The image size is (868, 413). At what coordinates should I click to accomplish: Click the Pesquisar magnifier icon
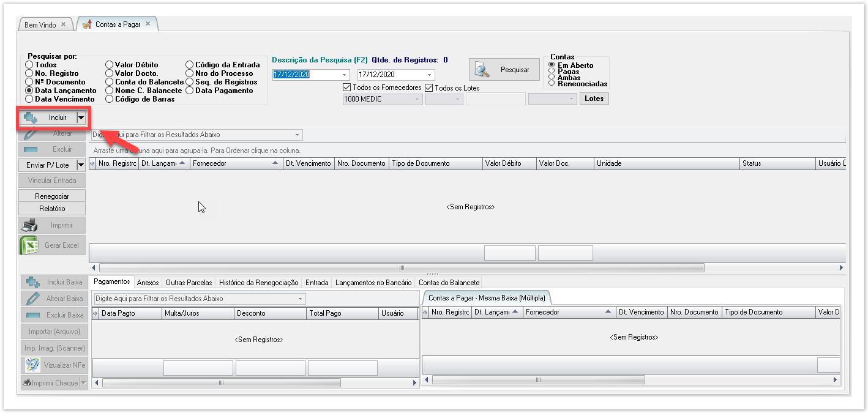(x=482, y=70)
